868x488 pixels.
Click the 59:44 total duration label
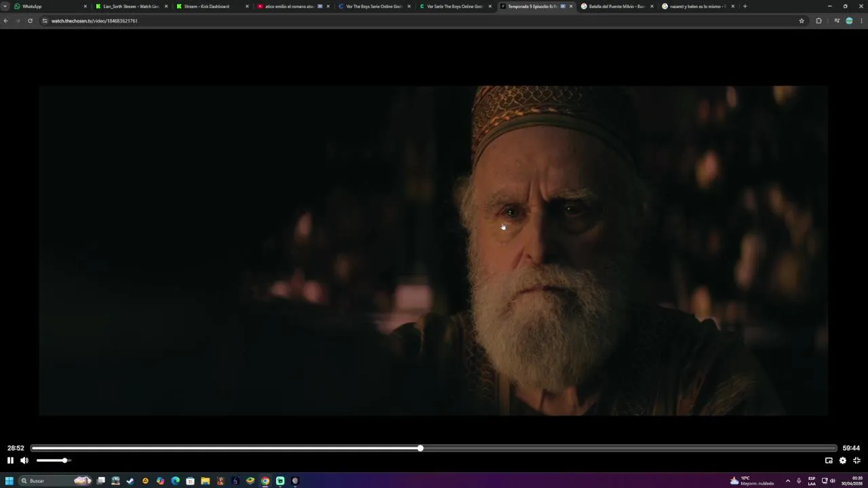(851, 448)
